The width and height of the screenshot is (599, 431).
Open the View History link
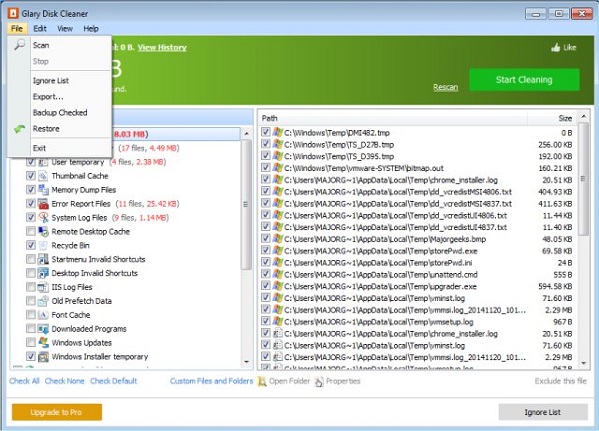coord(162,47)
